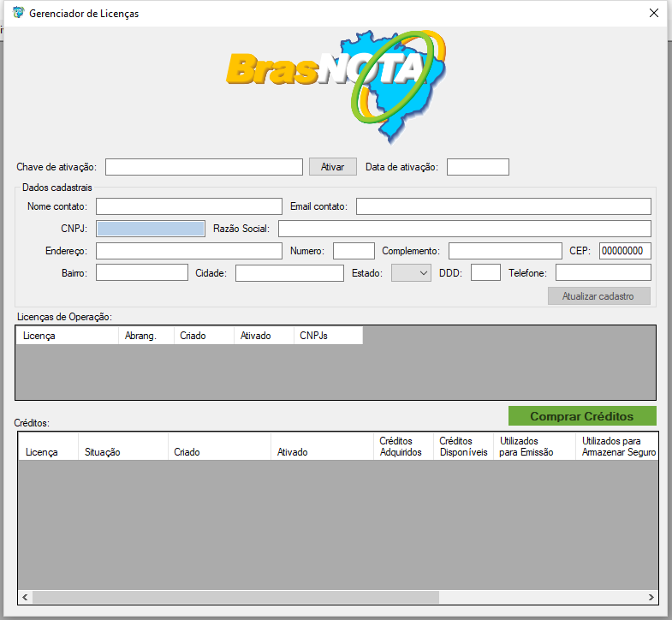Click the Situação column header
The image size is (672, 620).
123,447
